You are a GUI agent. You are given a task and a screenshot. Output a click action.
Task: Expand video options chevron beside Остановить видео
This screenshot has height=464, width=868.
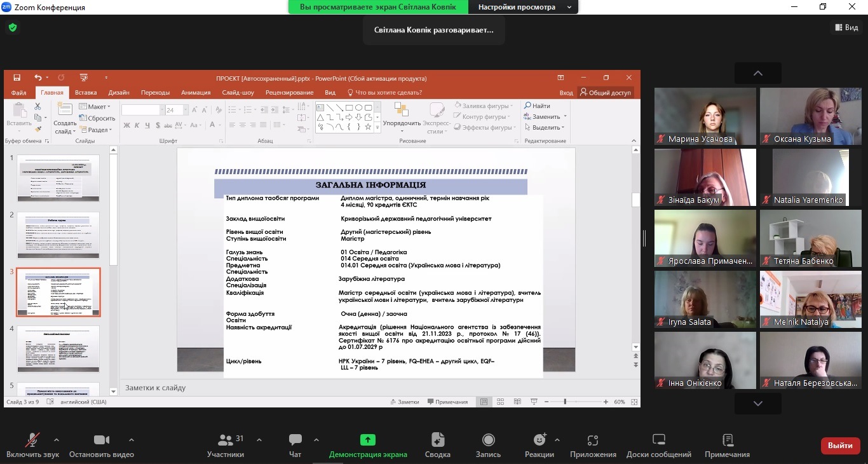[131, 439]
